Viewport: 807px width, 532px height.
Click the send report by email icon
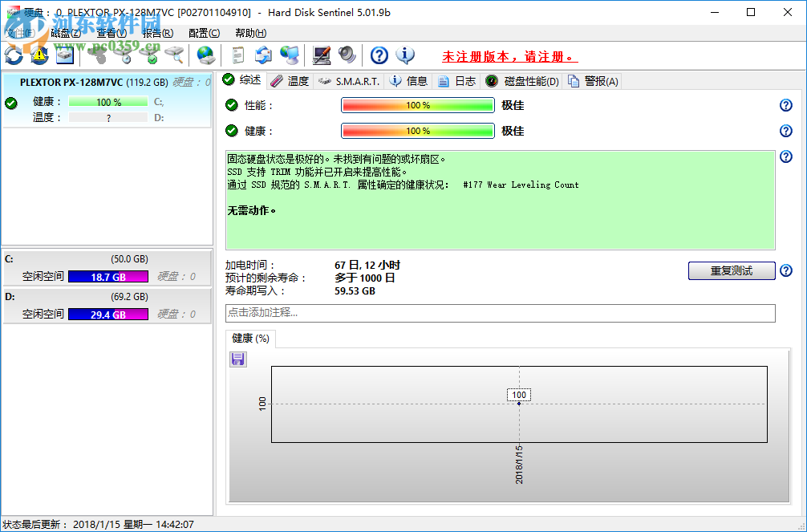[263, 55]
